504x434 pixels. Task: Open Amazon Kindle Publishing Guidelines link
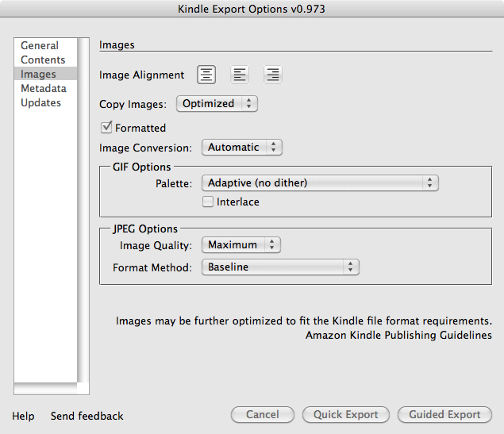[398, 336]
